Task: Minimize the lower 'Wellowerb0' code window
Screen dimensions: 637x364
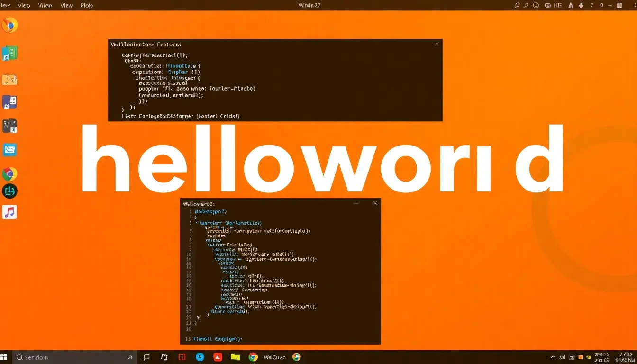Action: [356, 203]
